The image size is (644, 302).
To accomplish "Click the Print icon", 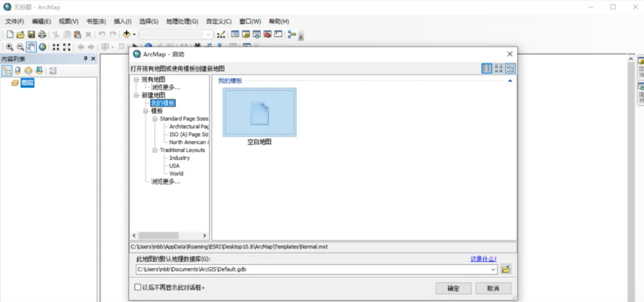I will pos(42,35).
